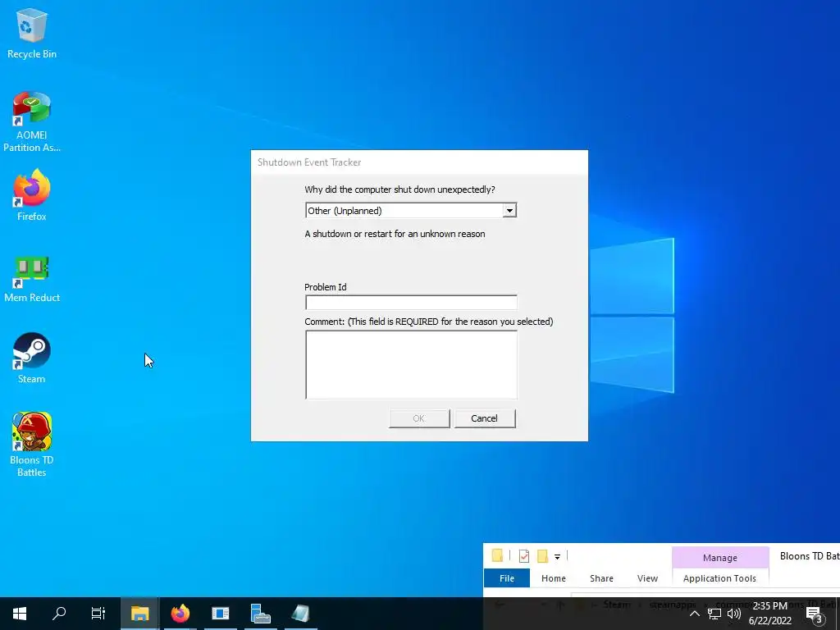Open the volume speaker tray icon

pyautogui.click(x=734, y=614)
